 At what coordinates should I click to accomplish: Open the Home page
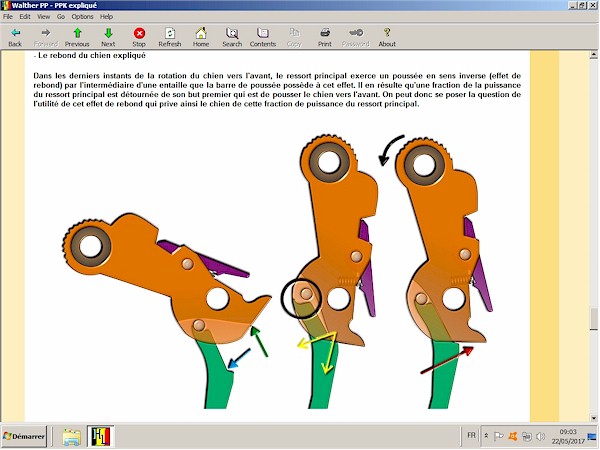coord(201,37)
